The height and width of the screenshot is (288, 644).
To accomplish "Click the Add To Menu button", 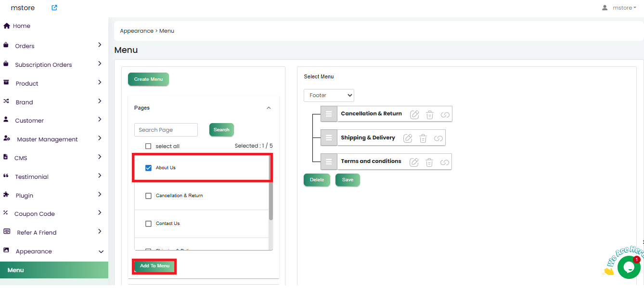I will pyautogui.click(x=155, y=266).
